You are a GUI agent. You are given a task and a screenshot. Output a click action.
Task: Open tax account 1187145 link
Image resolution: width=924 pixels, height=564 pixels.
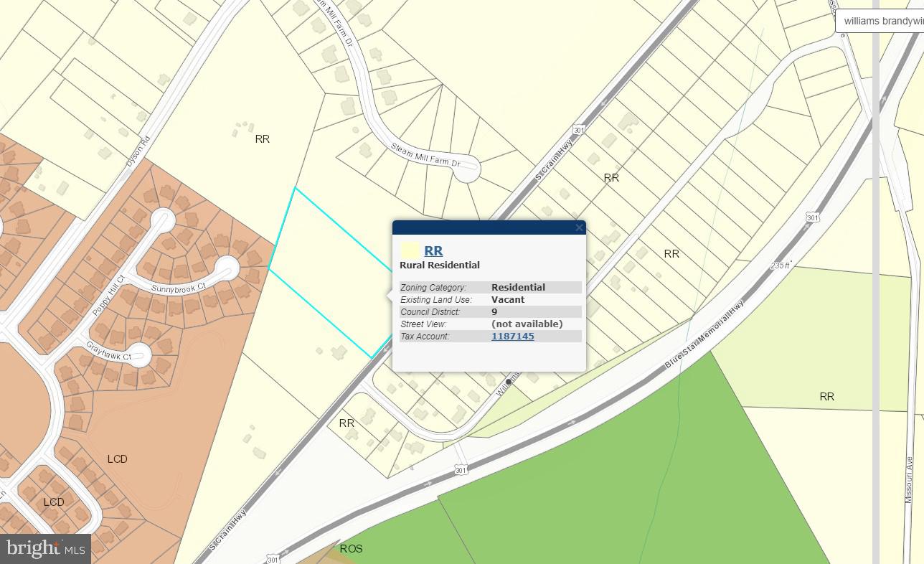tap(512, 336)
